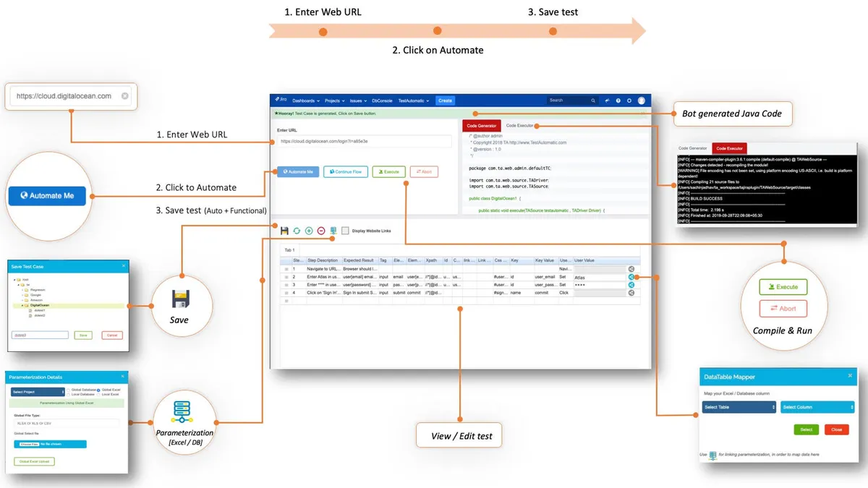Image resolution: width=868 pixels, height=488 pixels.
Task: Toggle the Display Website Links checkbox
Action: [345, 231]
